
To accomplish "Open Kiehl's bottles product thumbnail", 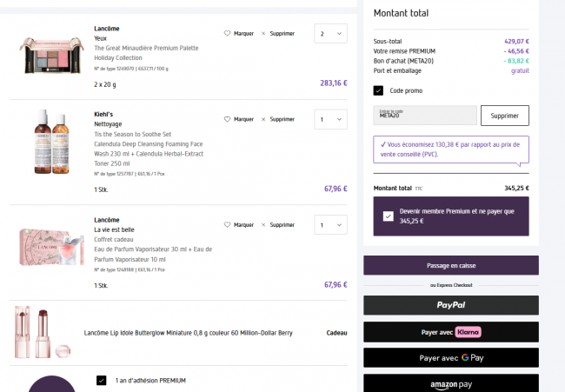I will point(51,142).
